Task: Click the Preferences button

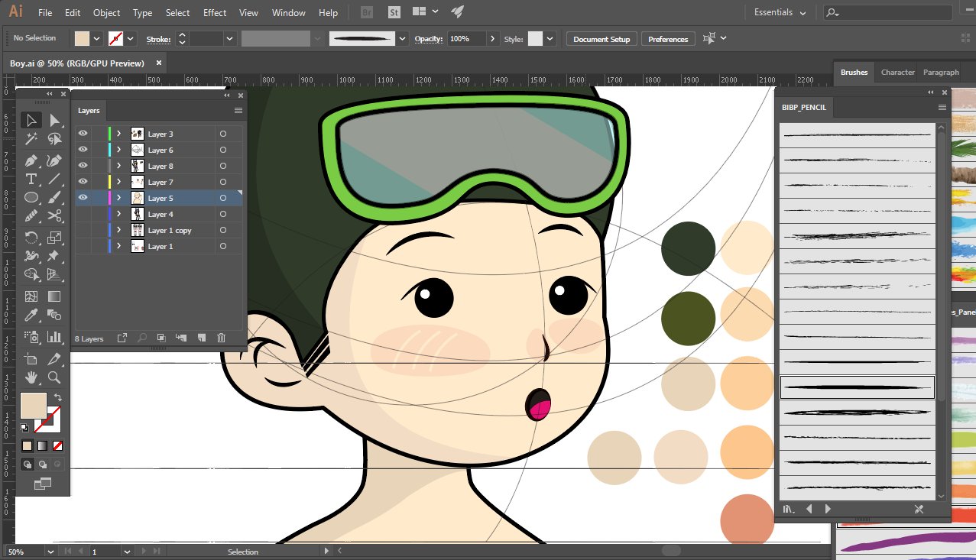Action: (668, 39)
